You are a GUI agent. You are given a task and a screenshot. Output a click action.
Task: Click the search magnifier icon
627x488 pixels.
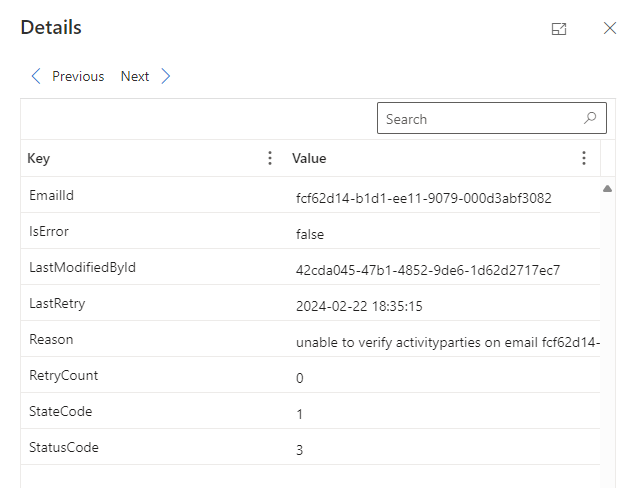(590, 118)
